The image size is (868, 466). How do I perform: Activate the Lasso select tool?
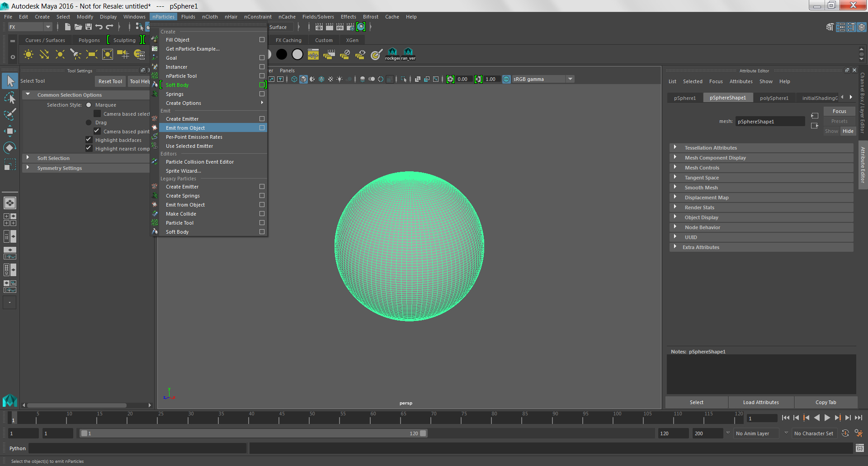(x=10, y=98)
